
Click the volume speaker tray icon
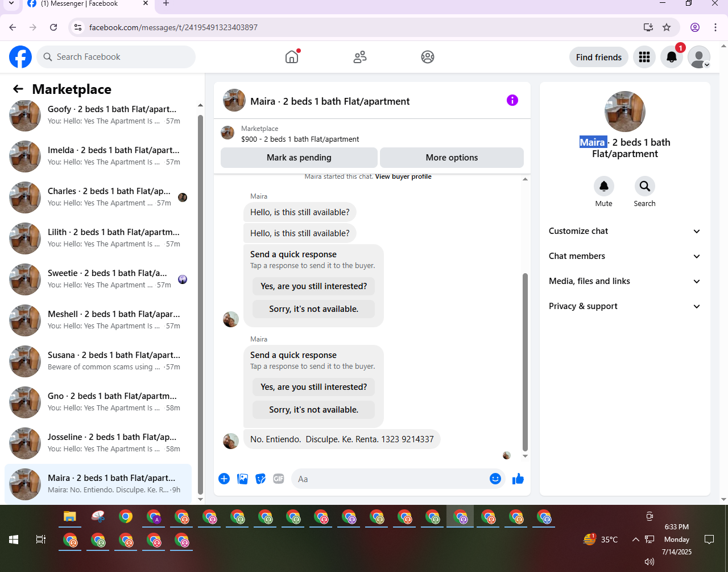pyautogui.click(x=649, y=562)
